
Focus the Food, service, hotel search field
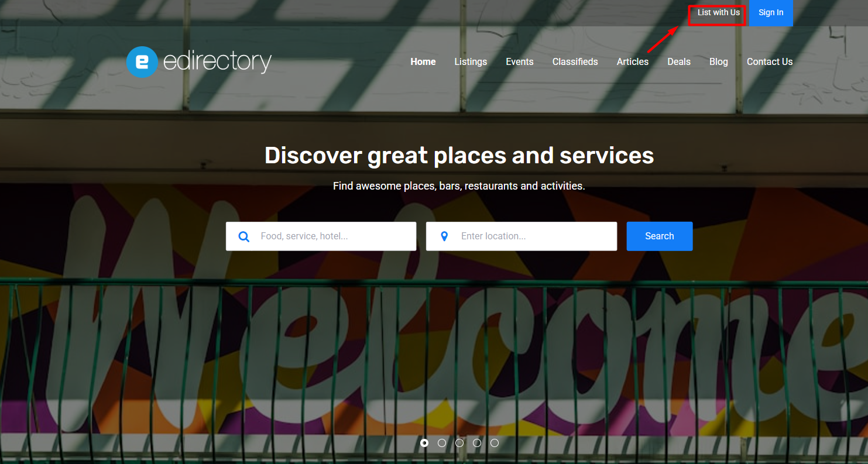[x=321, y=236]
